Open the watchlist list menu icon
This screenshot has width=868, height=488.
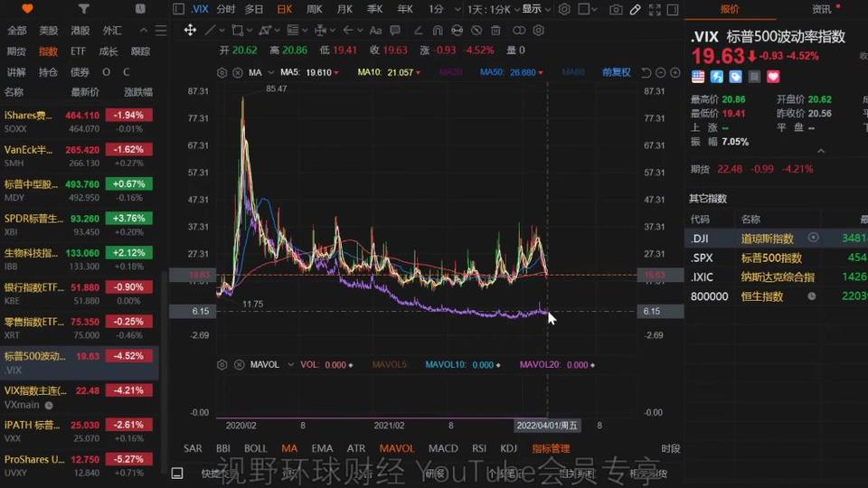[x=161, y=31]
